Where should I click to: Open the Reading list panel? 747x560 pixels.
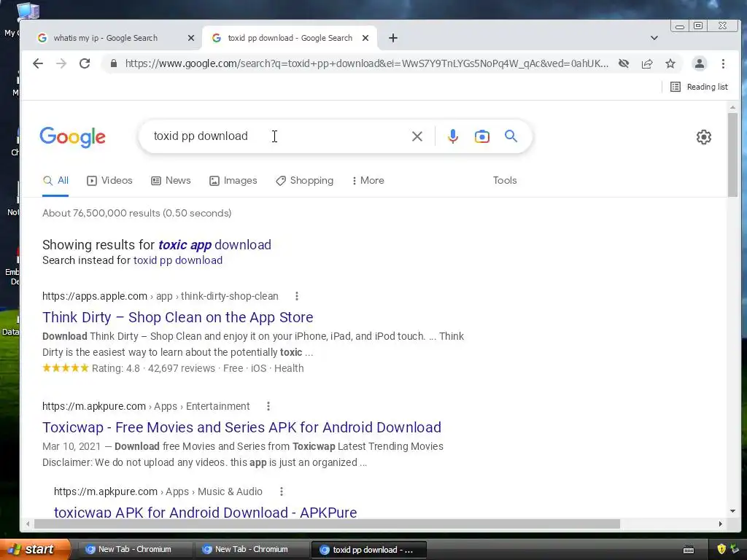(700, 87)
